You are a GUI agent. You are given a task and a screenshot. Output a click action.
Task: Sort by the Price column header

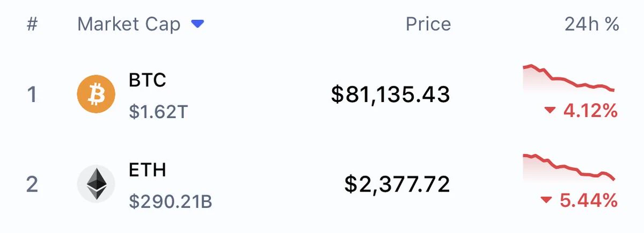point(428,24)
